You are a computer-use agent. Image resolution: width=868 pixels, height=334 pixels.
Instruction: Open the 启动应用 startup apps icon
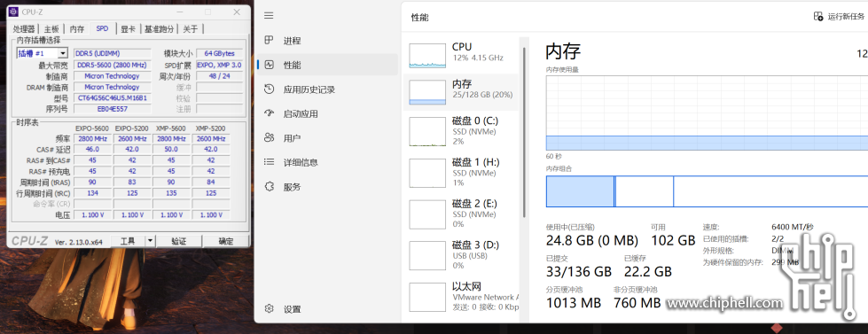pos(269,113)
